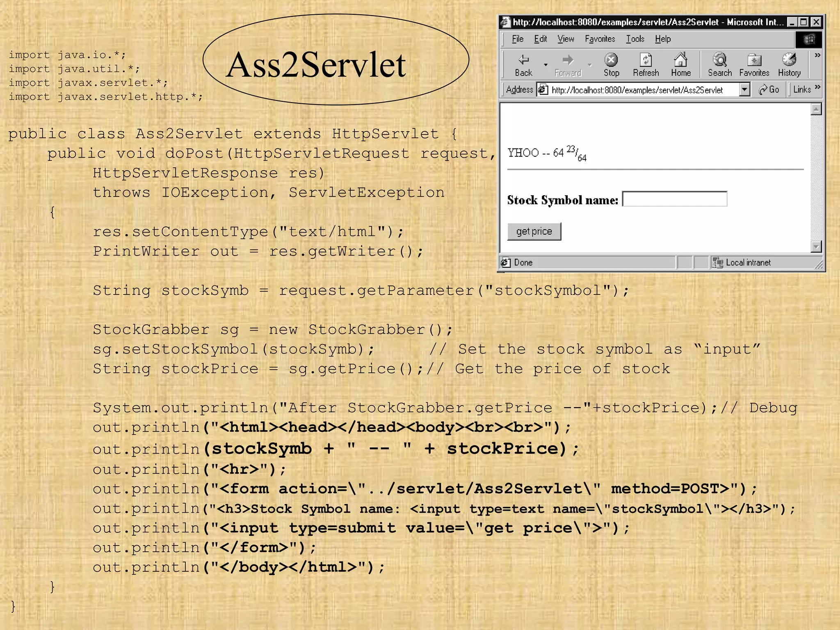Click the 'StockGrabber sg = new' line
Image resolution: width=840 pixels, height=630 pixels.
[x=273, y=329]
